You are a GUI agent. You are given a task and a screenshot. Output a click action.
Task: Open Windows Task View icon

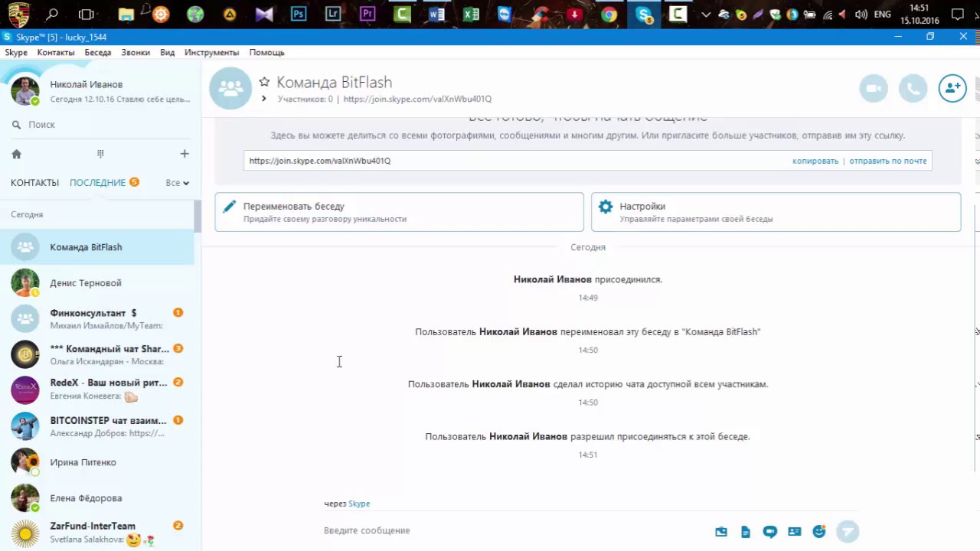pyautogui.click(x=87, y=14)
